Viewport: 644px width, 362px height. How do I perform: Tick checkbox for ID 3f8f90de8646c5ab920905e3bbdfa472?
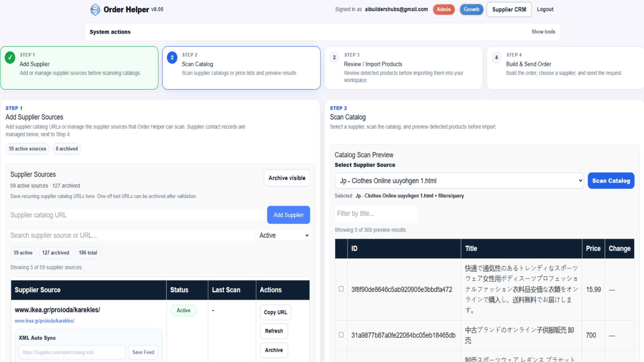[341, 289]
